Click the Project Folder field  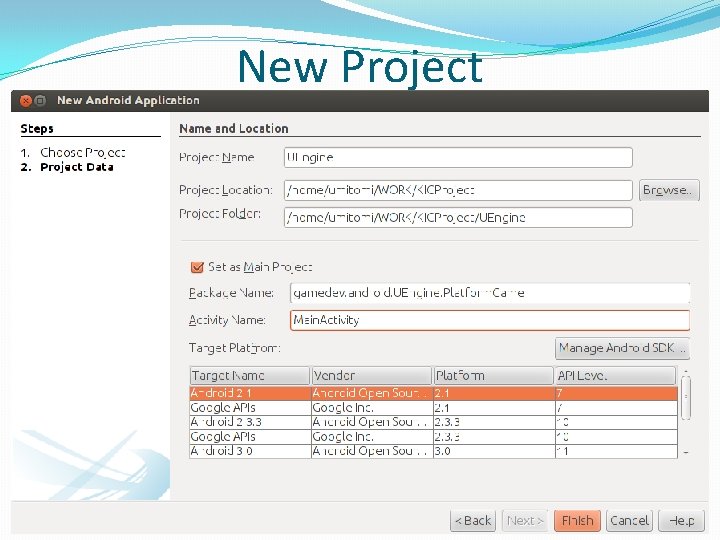click(x=458, y=217)
